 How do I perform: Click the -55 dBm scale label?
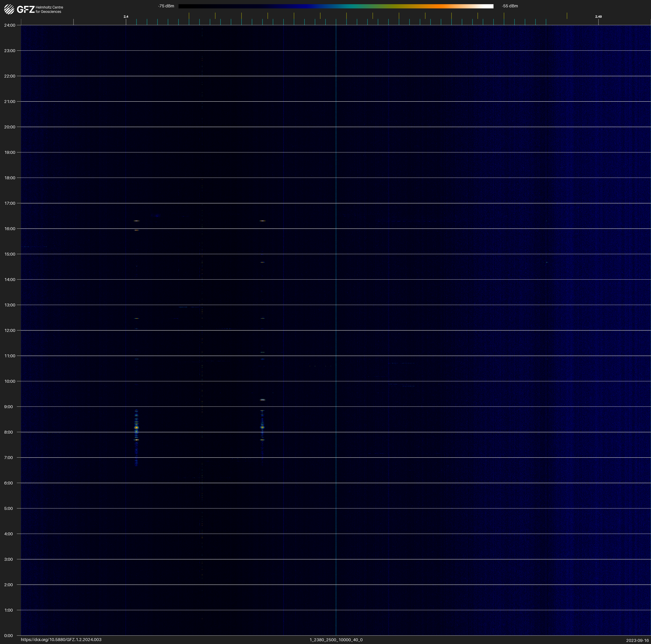coord(509,6)
